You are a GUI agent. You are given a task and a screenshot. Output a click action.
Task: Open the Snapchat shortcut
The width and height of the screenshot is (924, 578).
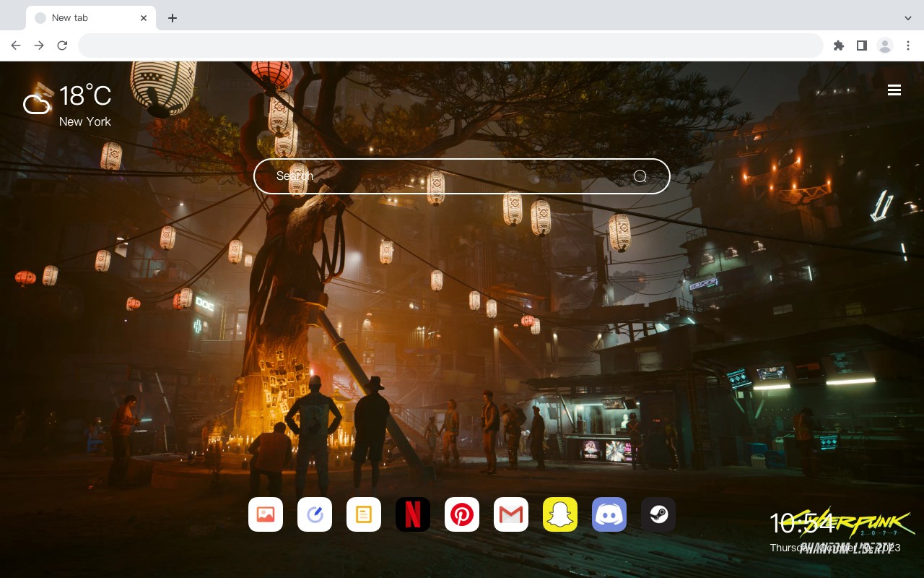coord(560,514)
